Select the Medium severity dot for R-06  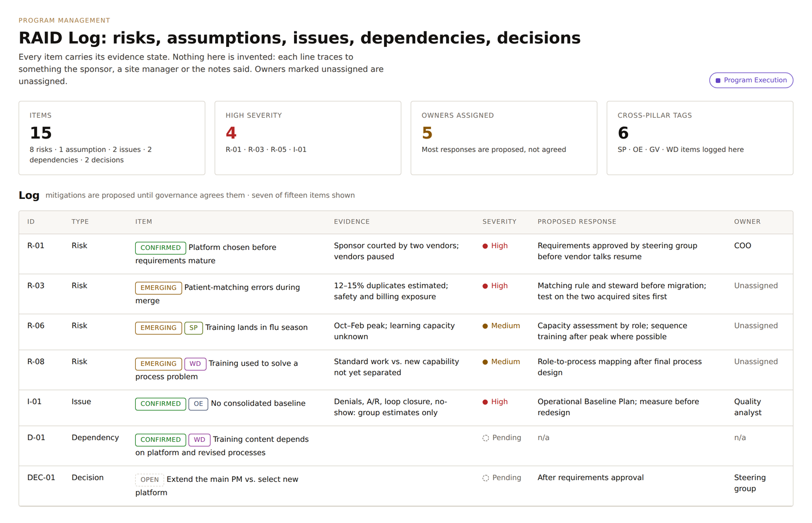click(x=485, y=326)
